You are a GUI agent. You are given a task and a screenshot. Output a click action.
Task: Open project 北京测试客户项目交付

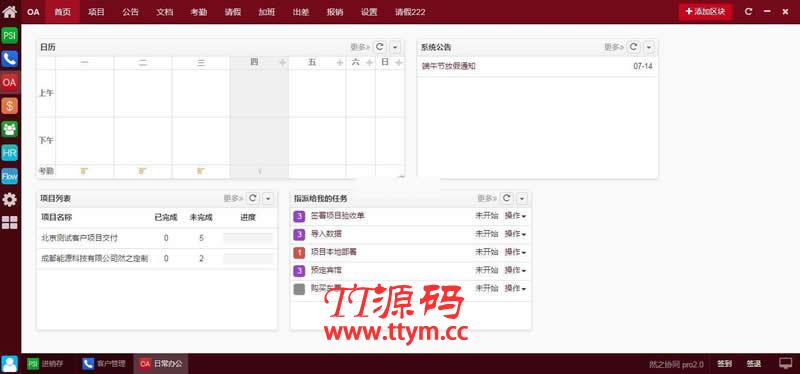click(80, 238)
